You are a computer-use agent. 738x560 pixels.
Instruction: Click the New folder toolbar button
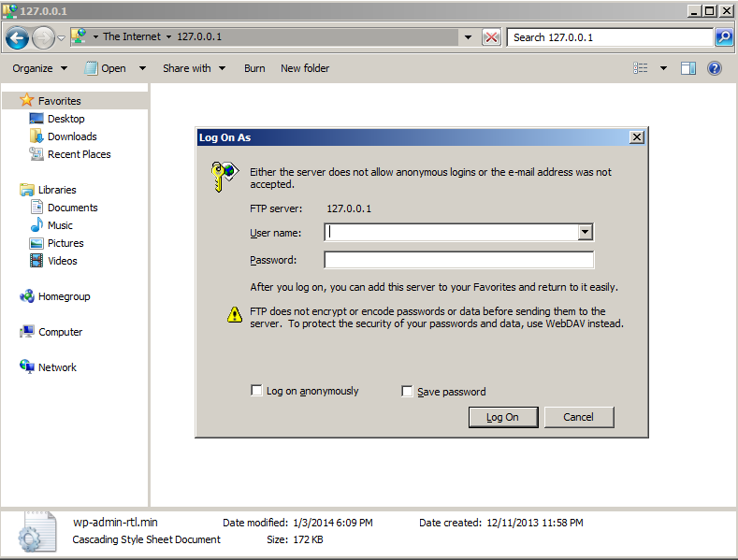tap(305, 68)
